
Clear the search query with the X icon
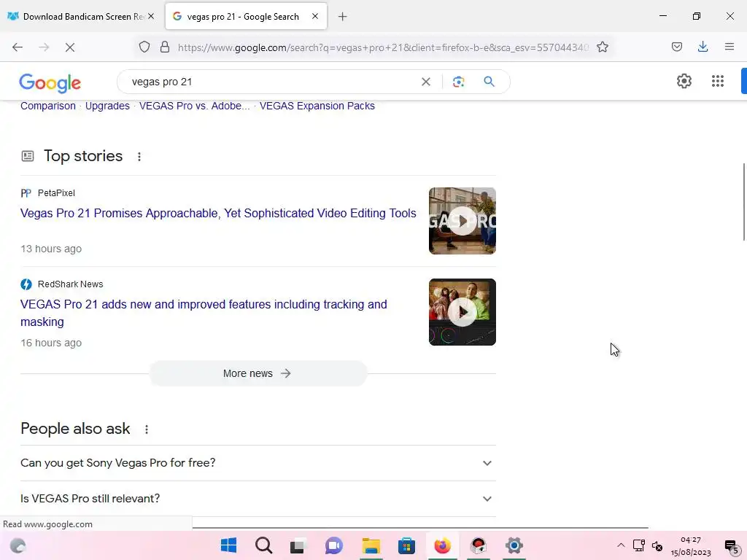point(426,82)
